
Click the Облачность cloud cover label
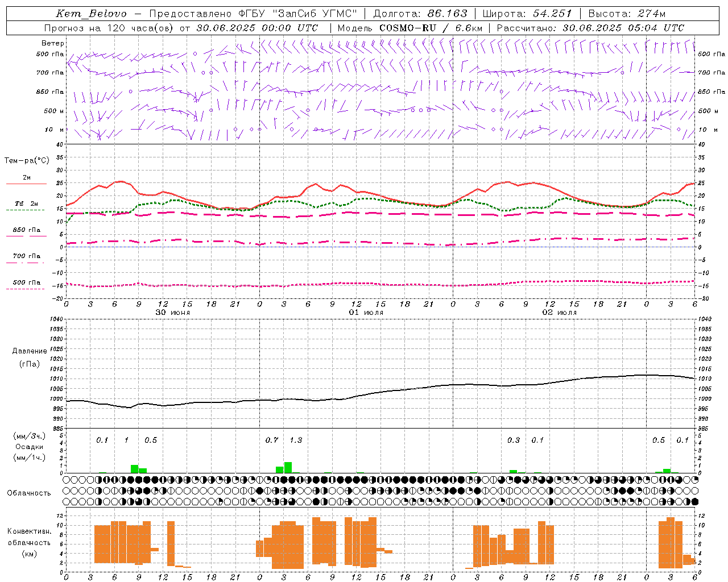29,493
